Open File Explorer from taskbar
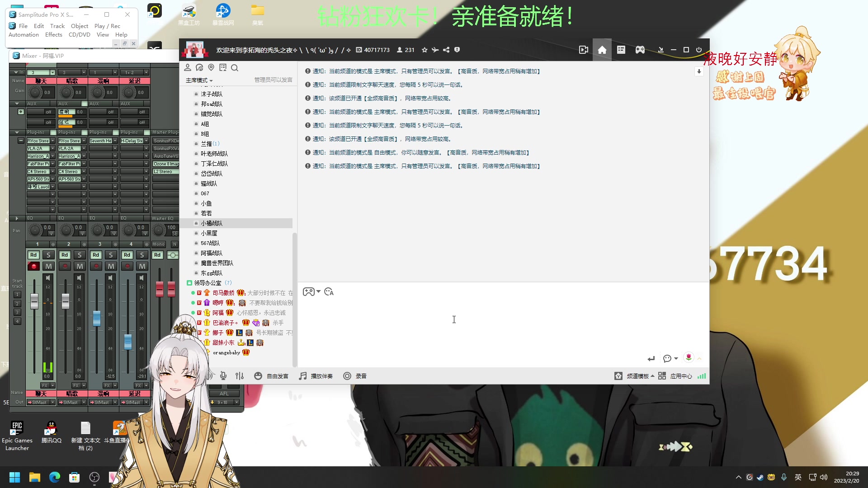The height and width of the screenshot is (488, 868). tap(35, 477)
